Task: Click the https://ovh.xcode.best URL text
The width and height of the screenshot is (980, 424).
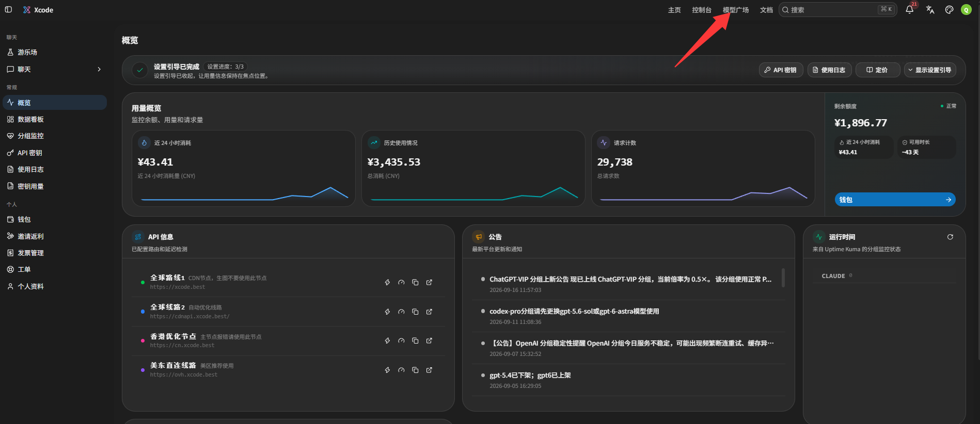Action: coord(184,375)
